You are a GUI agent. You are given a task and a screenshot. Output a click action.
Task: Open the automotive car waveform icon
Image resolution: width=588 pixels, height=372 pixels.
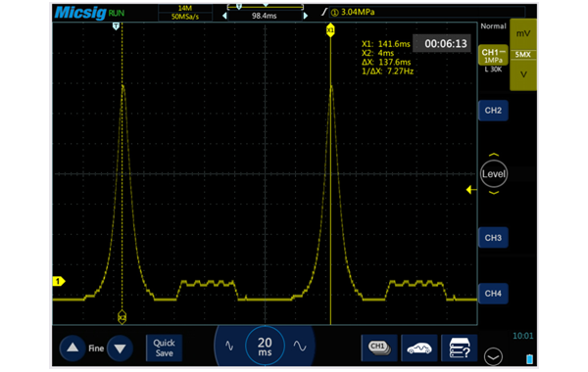pos(419,349)
